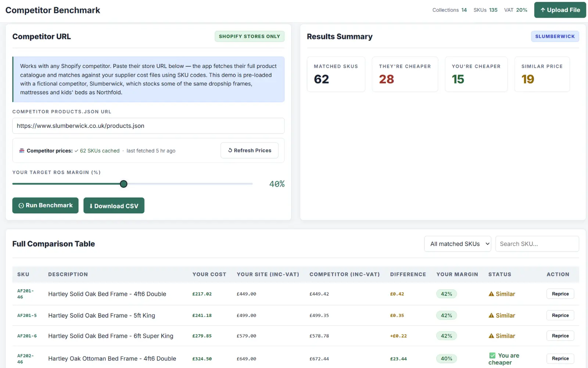
Task: Click the SLUMBERWICK badge
Action: 555,36
